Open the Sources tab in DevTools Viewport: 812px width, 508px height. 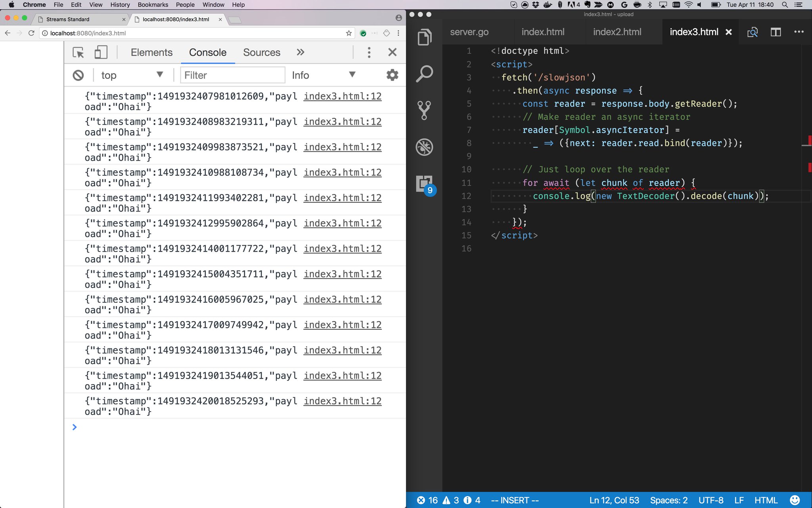[262, 52]
